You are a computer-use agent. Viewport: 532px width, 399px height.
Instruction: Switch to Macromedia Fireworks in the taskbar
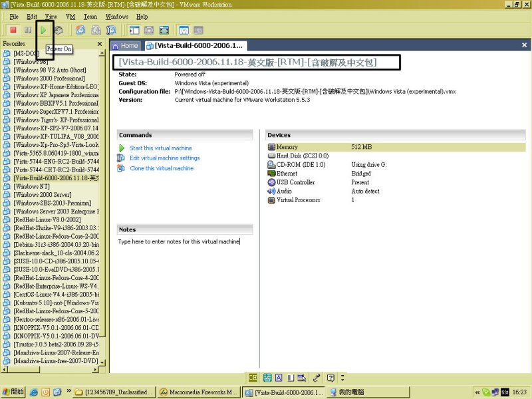pyautogui.click(x=198, y=392)
